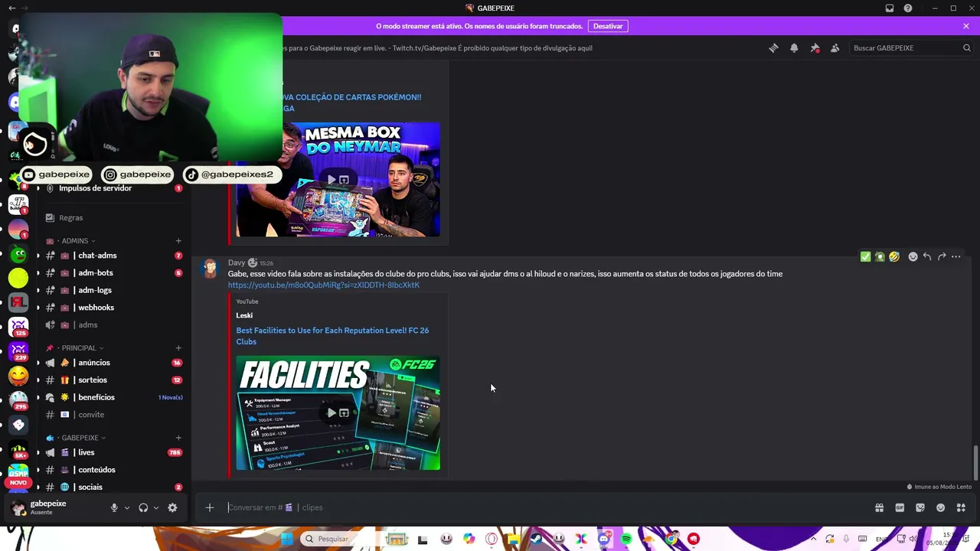Open the youtu.be video link
The width and height of the screenshot is (980, 551).
(324, 285)
